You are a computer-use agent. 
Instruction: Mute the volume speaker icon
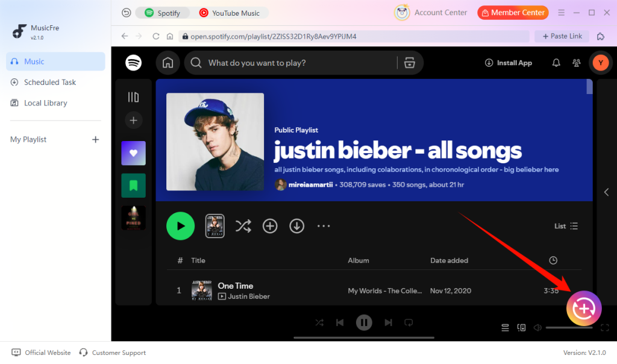tap(537, 327)
